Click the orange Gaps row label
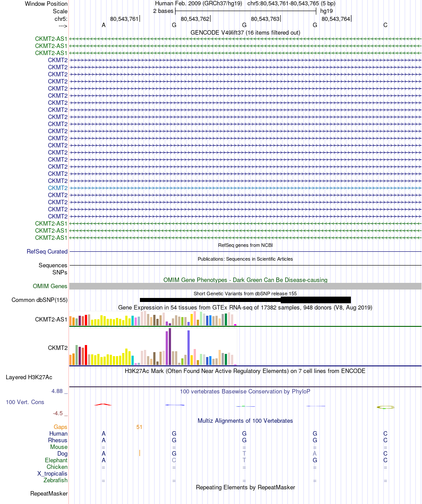The height and width of the screenshot is (504, 422). tap(60, 427)
